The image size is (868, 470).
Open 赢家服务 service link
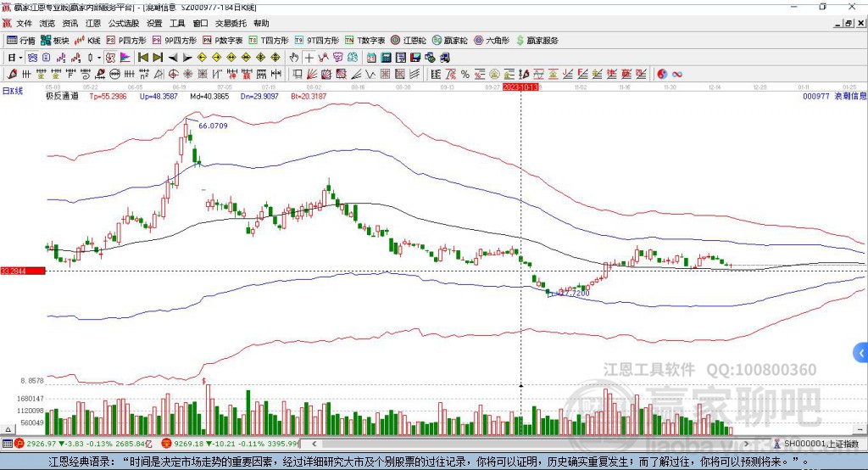tap(537, 41)
